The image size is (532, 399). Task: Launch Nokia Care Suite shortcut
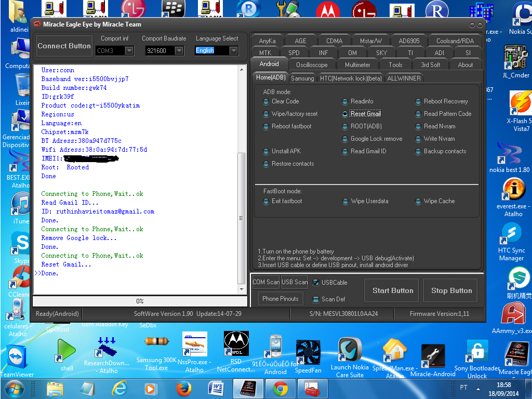pyautogui.click(x=350, y=356)
